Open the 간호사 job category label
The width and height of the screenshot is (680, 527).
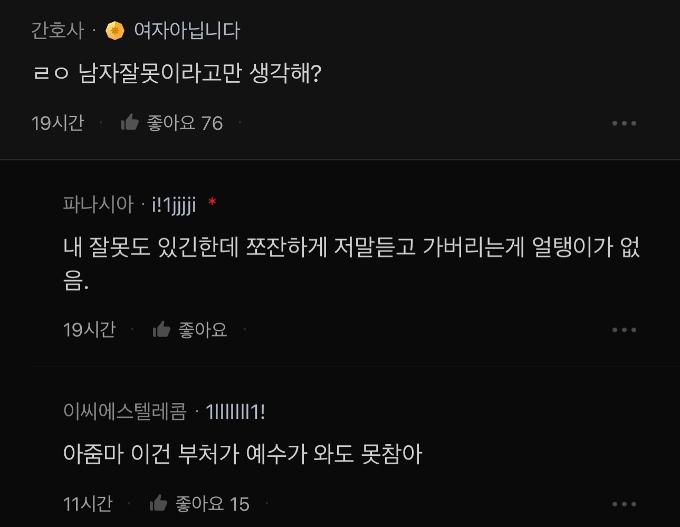(x=58, y=30)
